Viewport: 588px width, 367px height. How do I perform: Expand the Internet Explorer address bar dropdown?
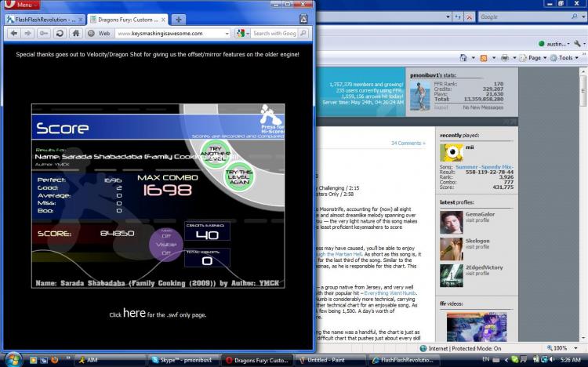coord(448,17)
